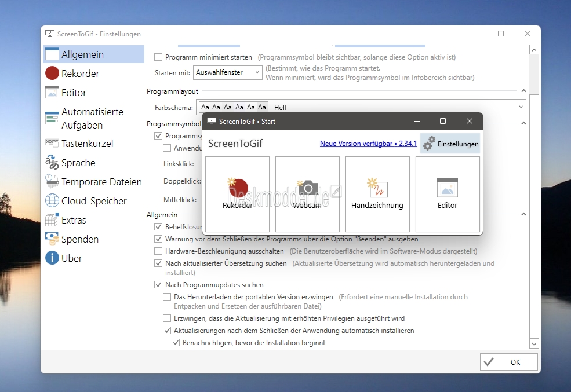Open the Spenden page
The width and height of the screenshot is (571, 392).
click(93, 239)
